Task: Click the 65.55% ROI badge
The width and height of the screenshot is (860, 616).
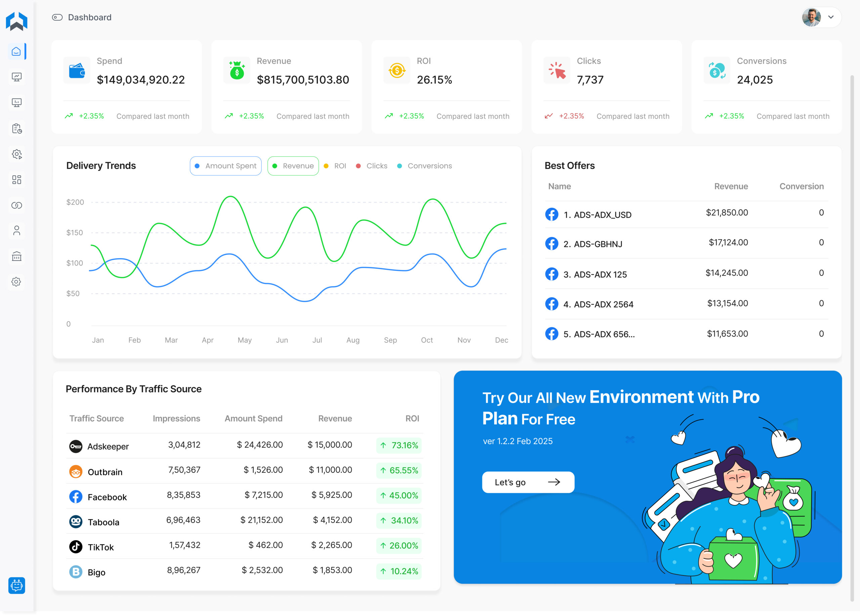Action: (x=399, y=471)
